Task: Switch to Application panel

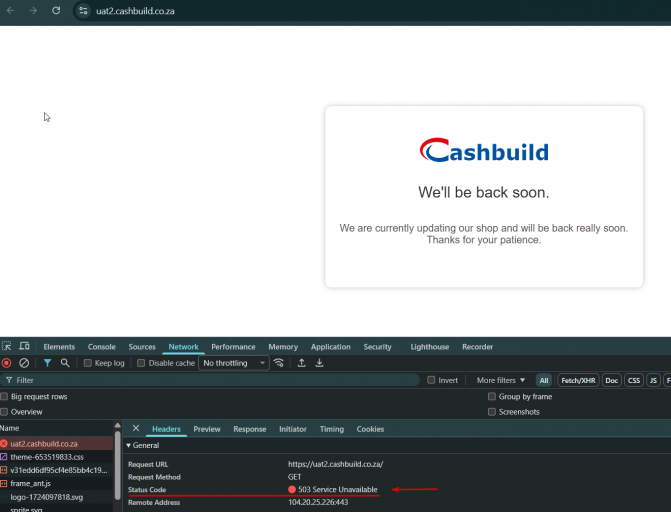Action: tap(330, 347)
